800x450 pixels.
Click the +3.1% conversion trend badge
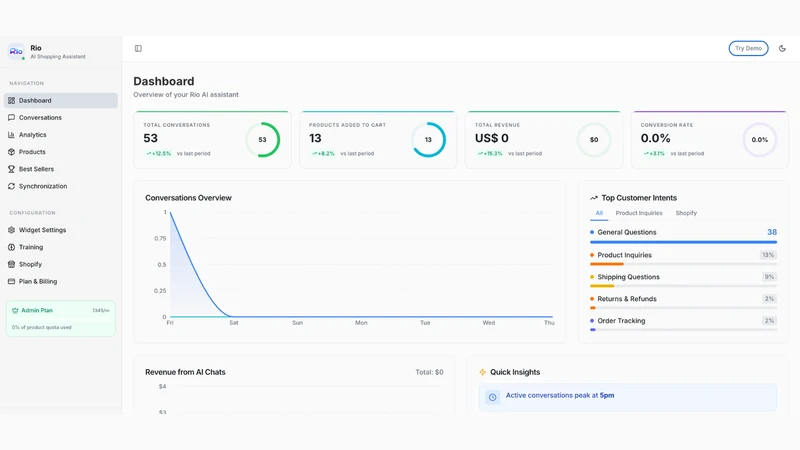point(654,154)
